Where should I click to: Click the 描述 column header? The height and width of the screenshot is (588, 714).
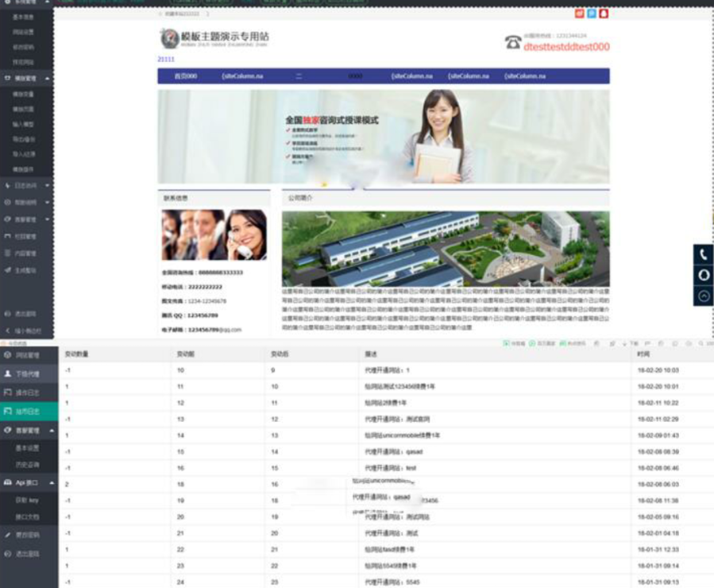tap(371, 354)
